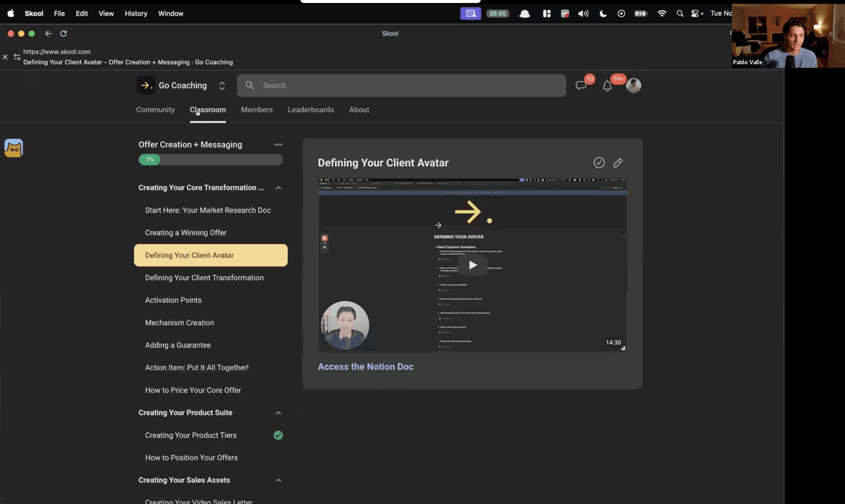Open the volume control in menu bar
845x504 pixels.
click(x=583, y=13)
